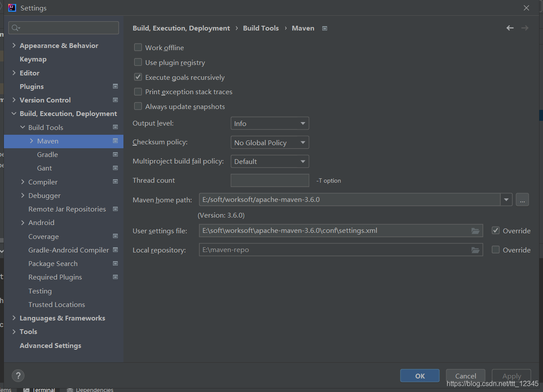
Task: Select Keymap in settings tree
Action: (x=33, y=59)
